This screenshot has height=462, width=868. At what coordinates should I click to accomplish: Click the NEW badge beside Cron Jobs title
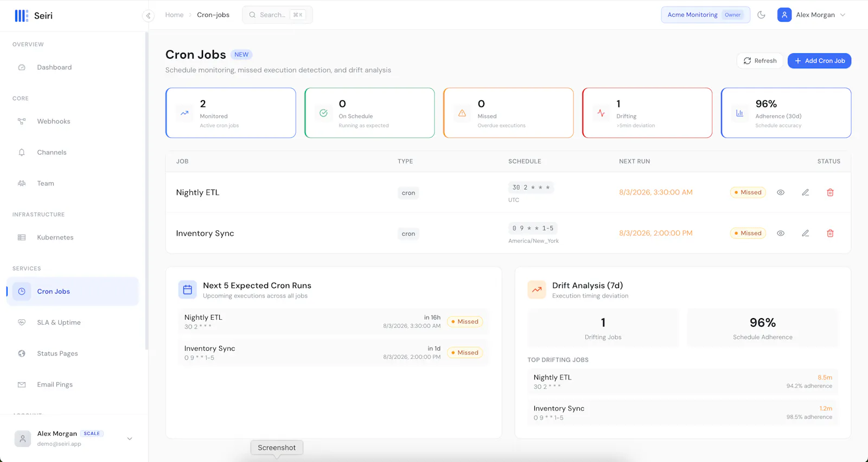point(241,55)
